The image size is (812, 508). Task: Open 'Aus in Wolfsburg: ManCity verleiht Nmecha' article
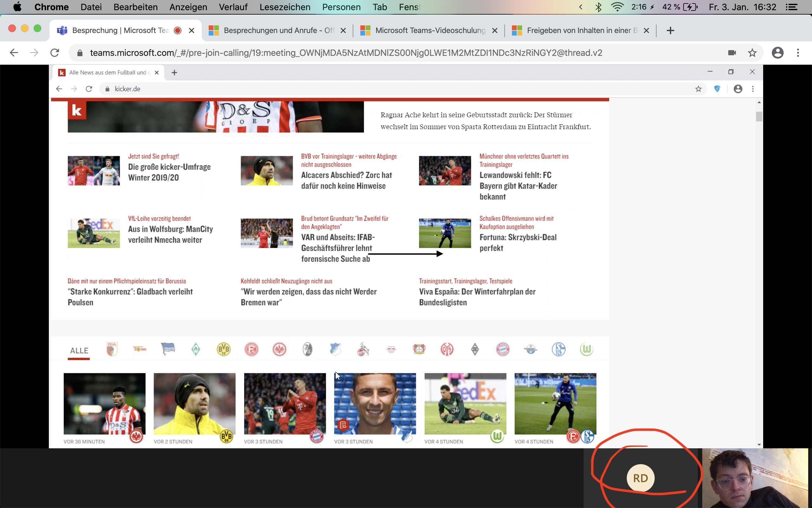click(x=170, y=235)
